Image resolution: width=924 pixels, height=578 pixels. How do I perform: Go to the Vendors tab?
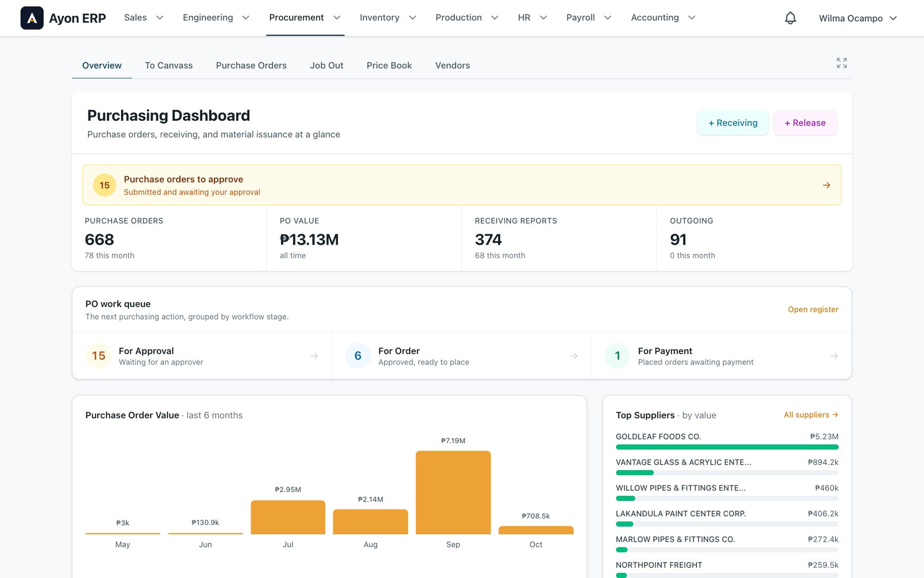452,65
